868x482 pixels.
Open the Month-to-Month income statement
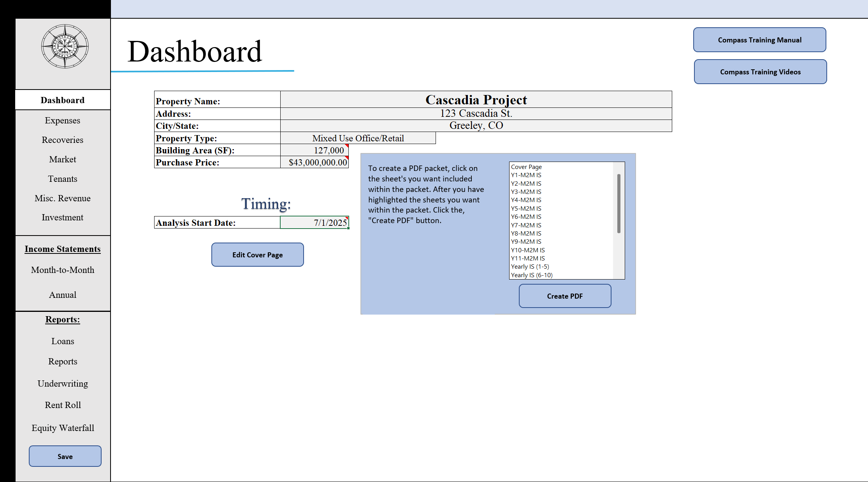62,270
